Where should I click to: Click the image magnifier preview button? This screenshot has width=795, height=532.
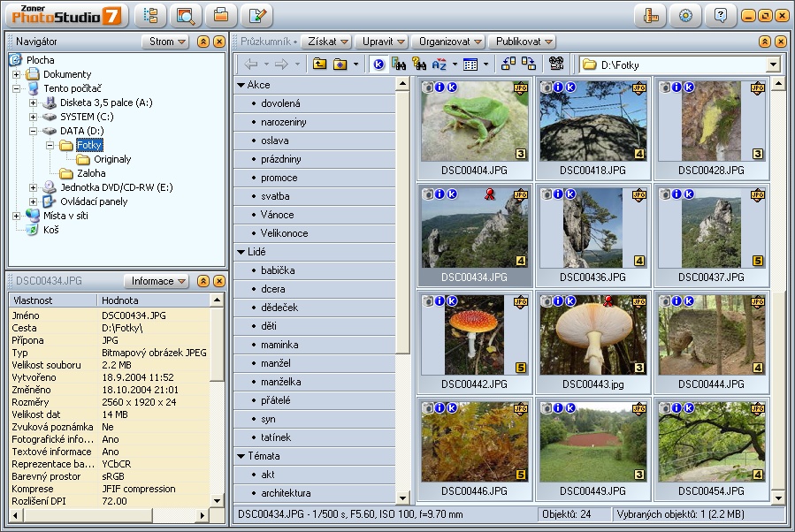[186, 15]
